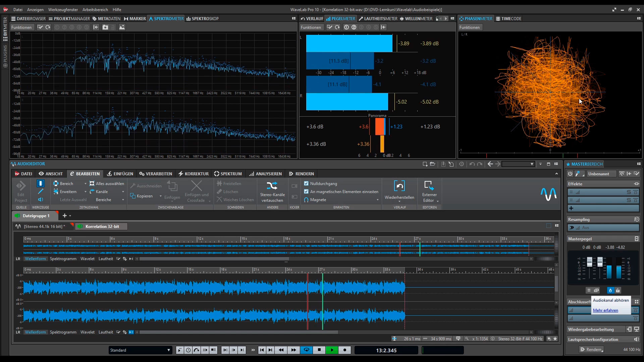Toggle the monitor check icon in Spektrometer toolbar
644x362 pixels.
[x=40, y=27]
